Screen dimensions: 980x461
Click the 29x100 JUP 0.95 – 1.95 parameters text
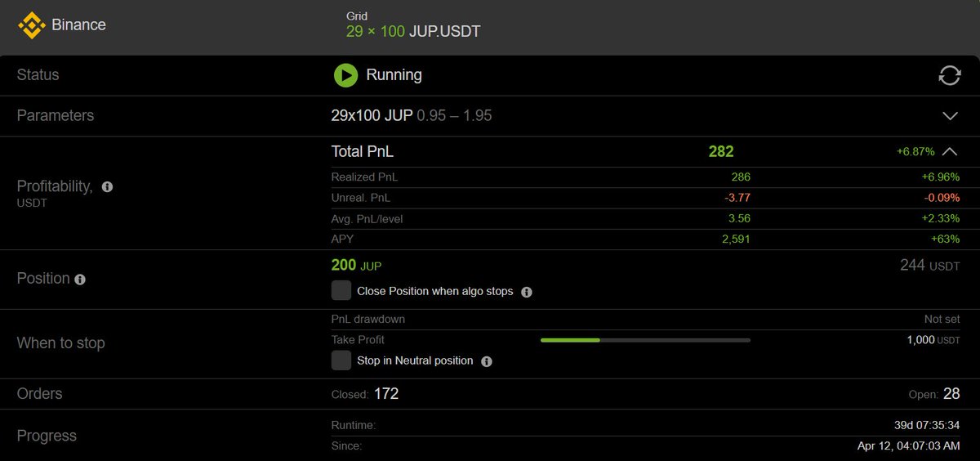click(412, 116)
